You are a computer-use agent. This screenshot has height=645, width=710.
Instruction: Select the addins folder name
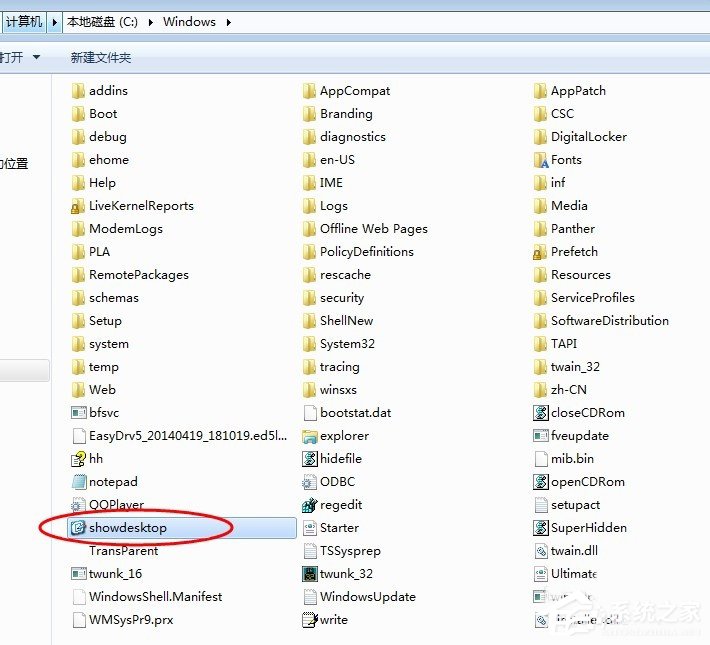(108, 91)
